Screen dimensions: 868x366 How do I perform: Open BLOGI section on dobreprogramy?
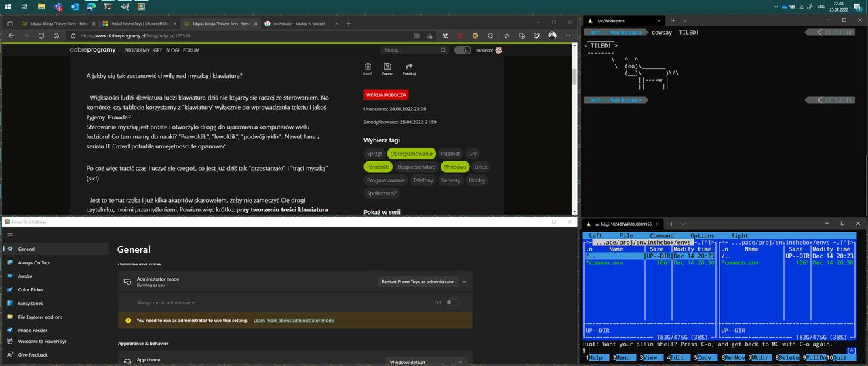click(172, 50)
